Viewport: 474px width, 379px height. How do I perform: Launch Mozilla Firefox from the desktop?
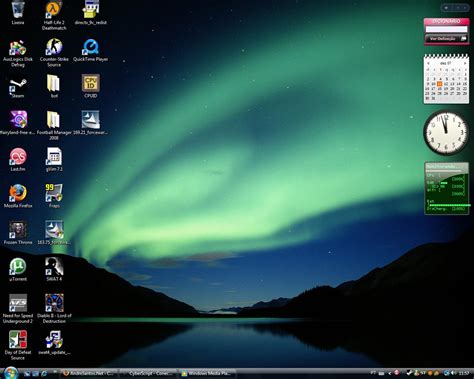[18, 196]
